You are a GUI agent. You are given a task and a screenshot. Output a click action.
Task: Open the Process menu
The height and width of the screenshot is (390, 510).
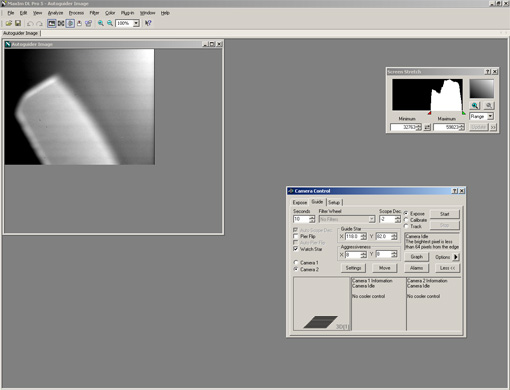(76, 13)
